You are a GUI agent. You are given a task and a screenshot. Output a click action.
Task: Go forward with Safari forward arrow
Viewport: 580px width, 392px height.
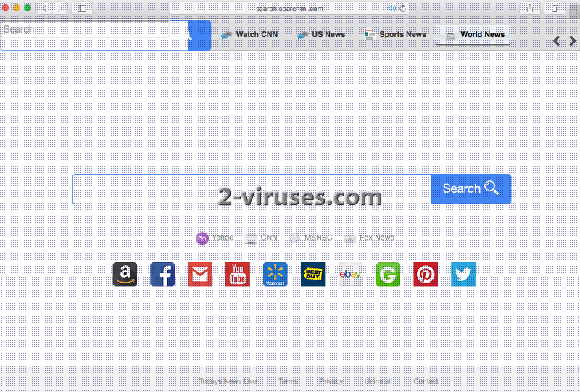point(59,8)
